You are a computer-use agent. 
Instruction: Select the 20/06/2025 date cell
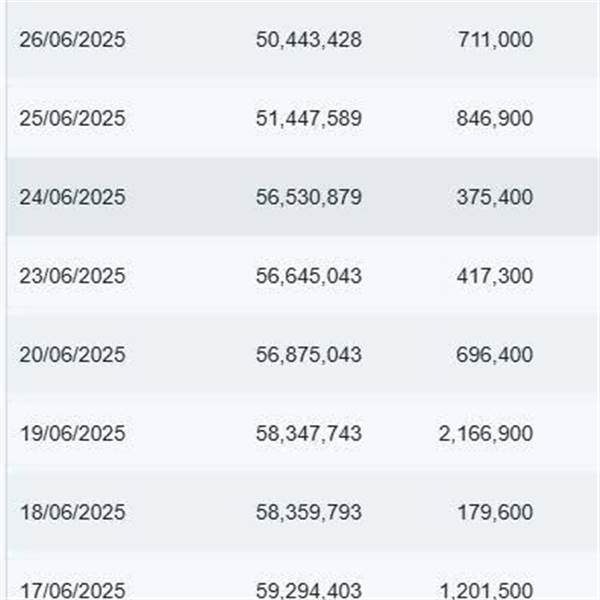(72, 355)
